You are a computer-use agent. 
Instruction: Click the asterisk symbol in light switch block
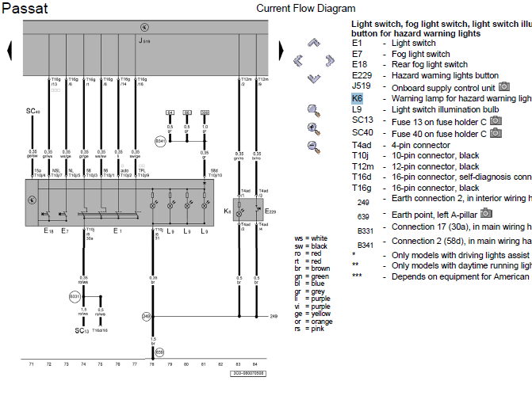click(32, 200)
